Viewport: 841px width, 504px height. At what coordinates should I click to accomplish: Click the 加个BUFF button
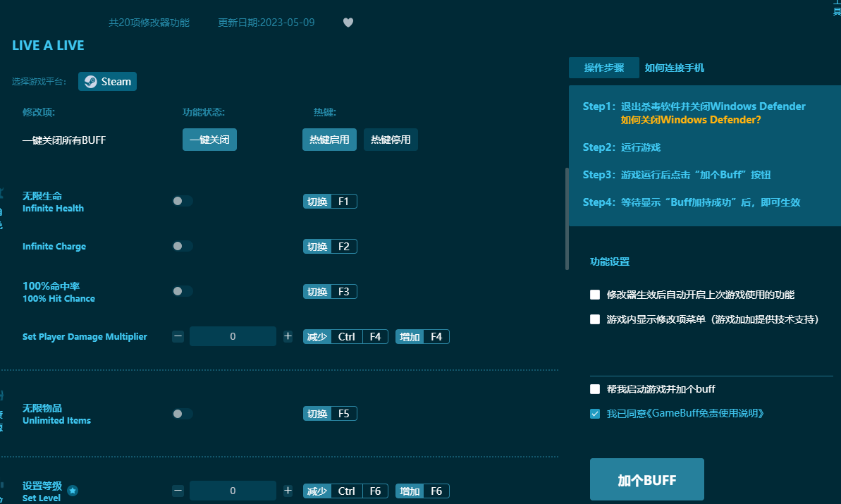pyautogui.click(x=647, y=480)
